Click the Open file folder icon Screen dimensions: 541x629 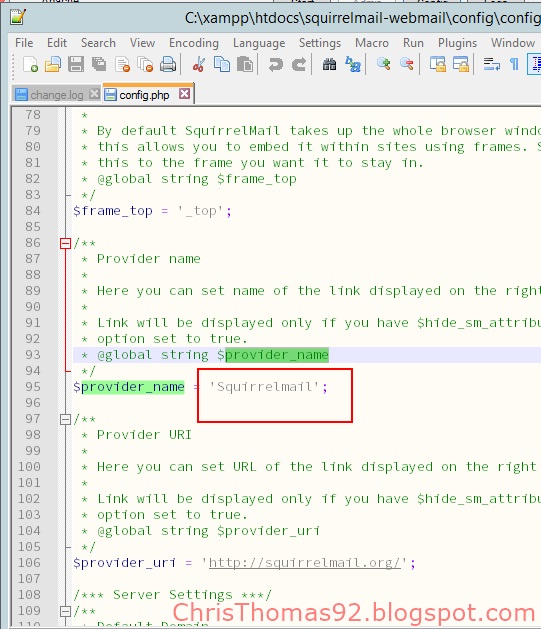coord(53,64)
